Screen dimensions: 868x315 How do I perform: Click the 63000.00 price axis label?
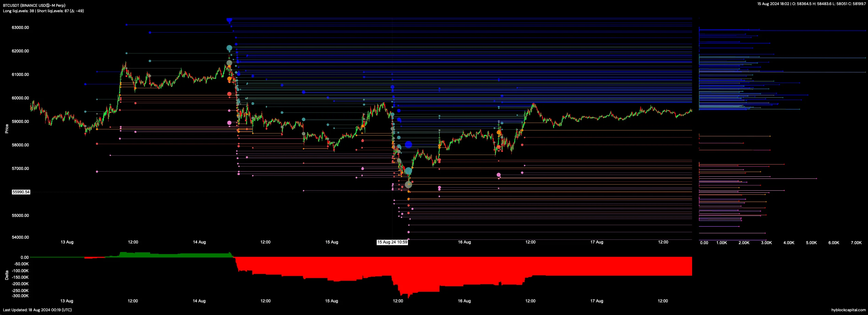coord(20,28)
